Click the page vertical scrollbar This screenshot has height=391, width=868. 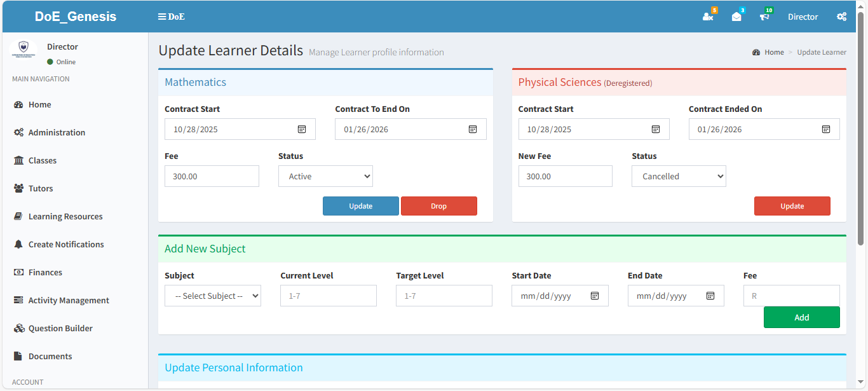click(x=861, y=127)
